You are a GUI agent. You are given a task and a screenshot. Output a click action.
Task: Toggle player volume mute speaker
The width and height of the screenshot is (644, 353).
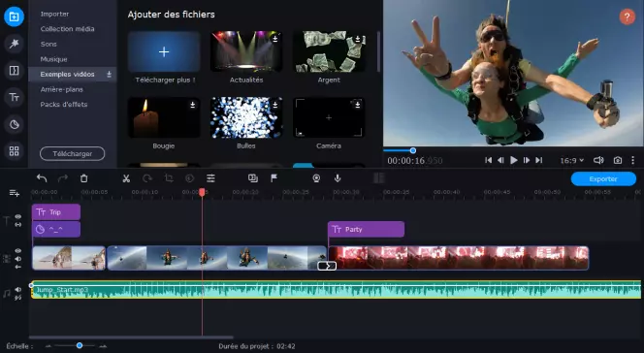tap(598, 160)
